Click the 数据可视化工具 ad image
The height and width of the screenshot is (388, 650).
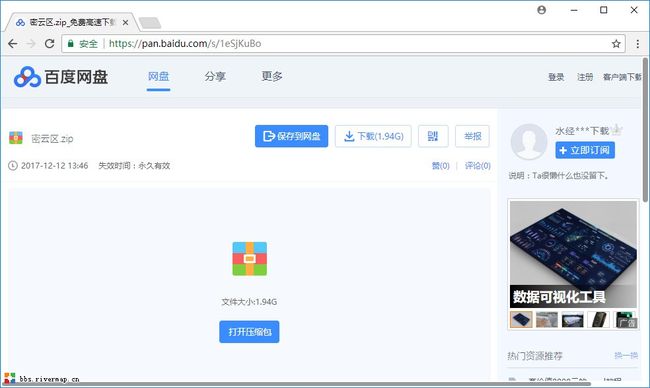573,254
